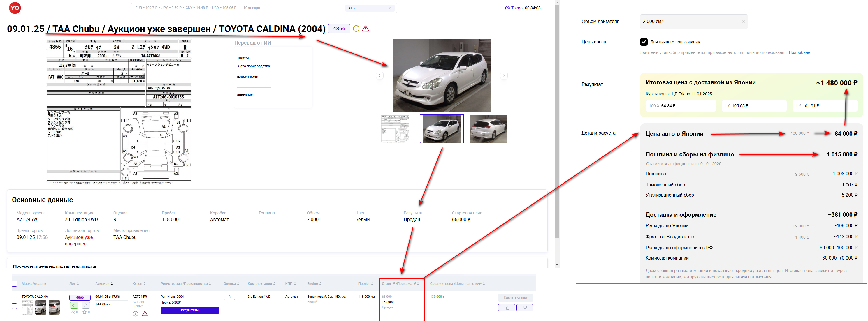Click the 4866 lot badge in table row

[x=80, y=297]
